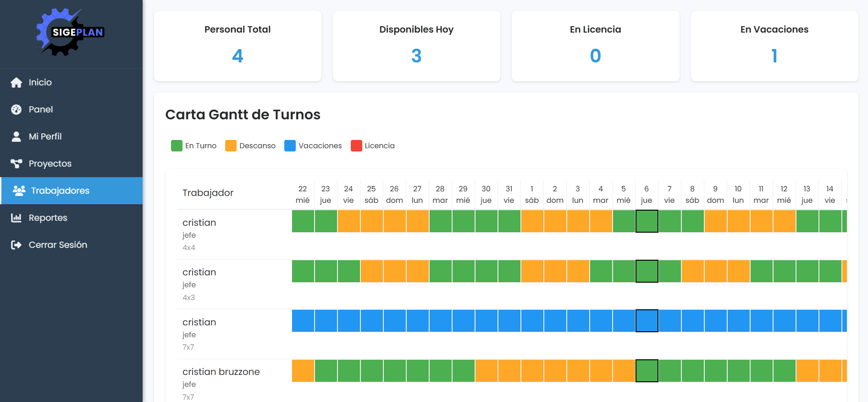Click cristian 4x4's highlighted cell for day 6
Viewport: 868px width, 402px height.
tap(647, 222)
